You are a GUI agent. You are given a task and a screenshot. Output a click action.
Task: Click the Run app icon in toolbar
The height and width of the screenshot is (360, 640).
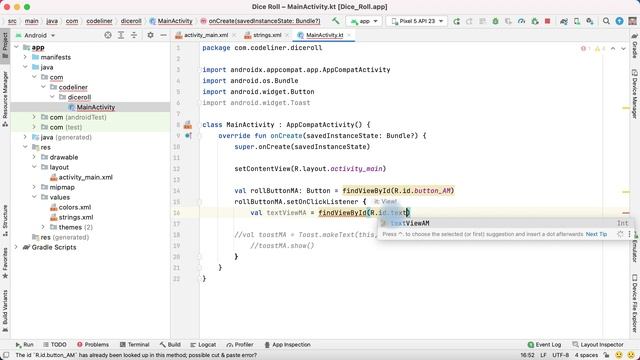(456, 21)
